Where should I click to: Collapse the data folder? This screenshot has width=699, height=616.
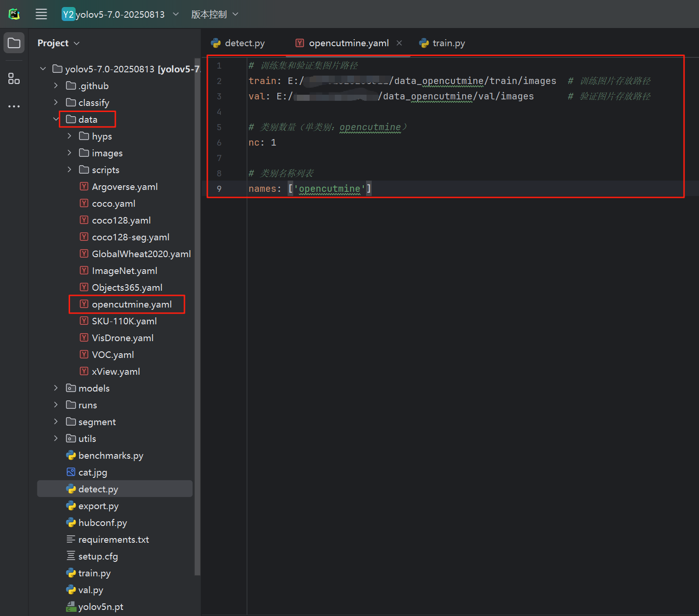(56, 119)
